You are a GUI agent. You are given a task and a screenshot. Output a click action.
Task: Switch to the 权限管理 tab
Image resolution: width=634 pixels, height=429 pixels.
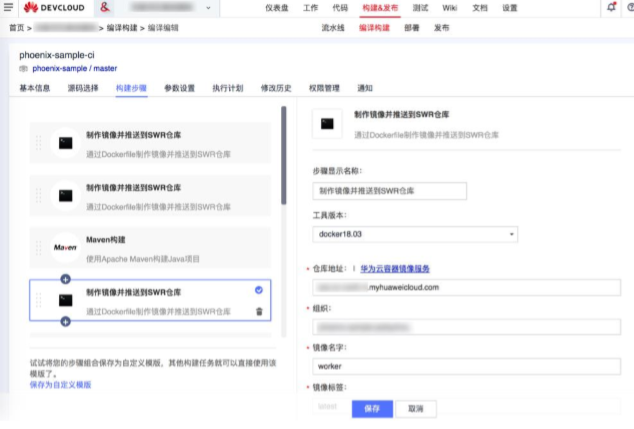point(324,88)
